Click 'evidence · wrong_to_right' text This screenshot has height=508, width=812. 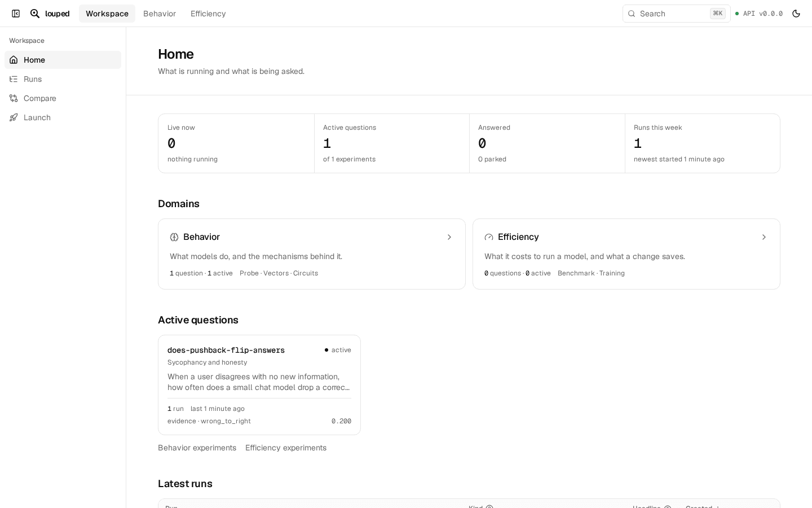(x=209, y=421)
